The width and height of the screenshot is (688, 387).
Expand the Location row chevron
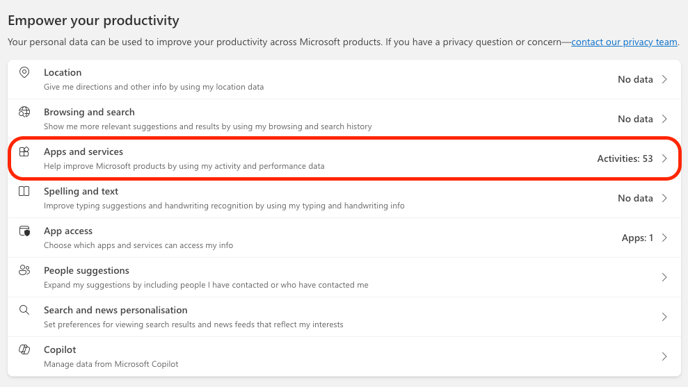[664, 79]
